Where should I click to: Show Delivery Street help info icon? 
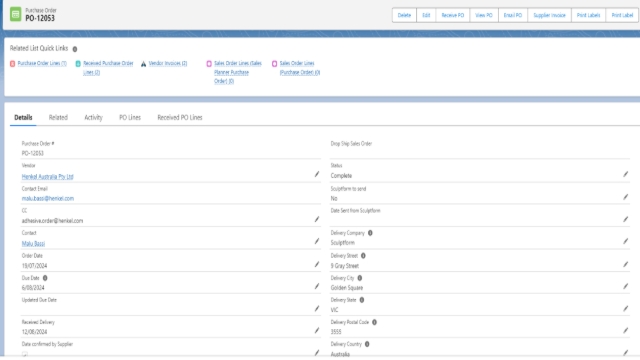click(x=363, y=256)
